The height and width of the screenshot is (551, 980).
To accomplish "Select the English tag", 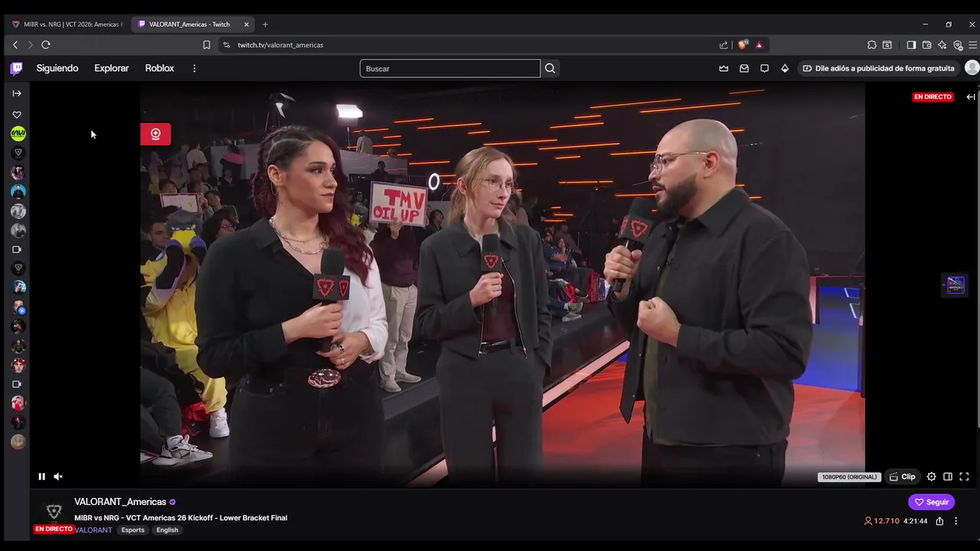I will pyautogui.click(x=167, y=530).
